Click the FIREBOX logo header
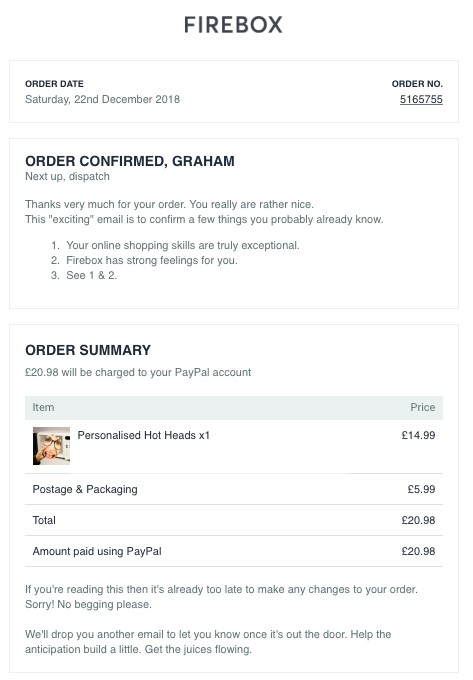The image size is (473, 680). pos(233,25)
